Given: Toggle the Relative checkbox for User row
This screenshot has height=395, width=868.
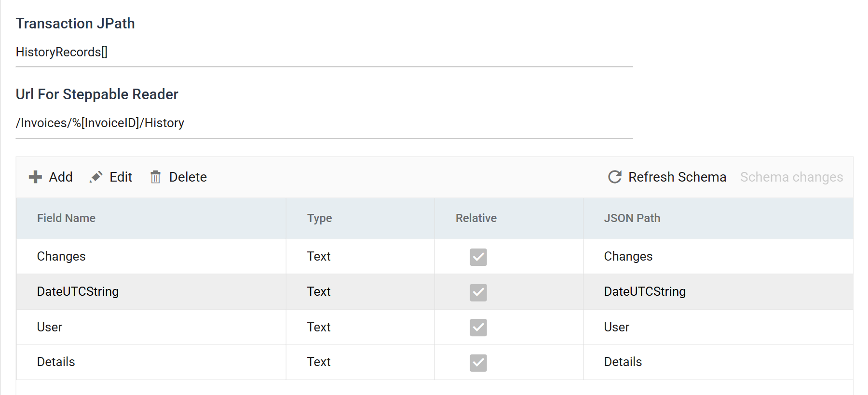Looking at the screenshot, I should [x=478, y=327].
